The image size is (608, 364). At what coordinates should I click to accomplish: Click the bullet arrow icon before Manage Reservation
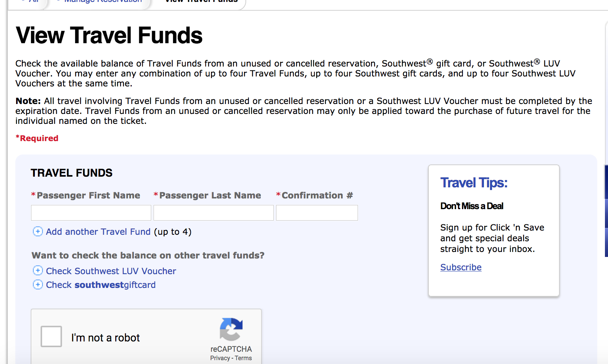point(57,1)
